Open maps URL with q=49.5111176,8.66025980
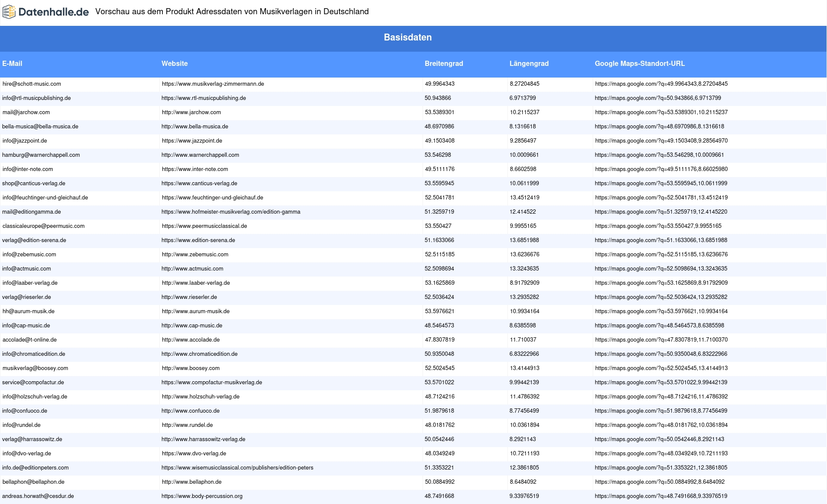 click(662, 169)
